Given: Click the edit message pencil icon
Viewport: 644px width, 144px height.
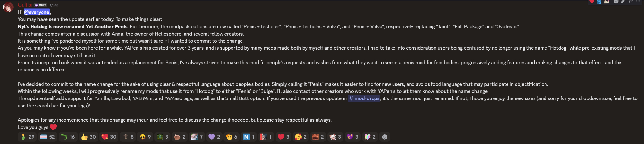Looking at the screenshot, I should pyautogui.click(x=623, y=1).
